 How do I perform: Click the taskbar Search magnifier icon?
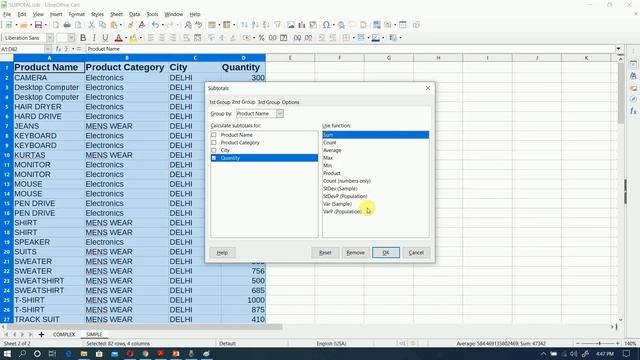click(x=22, y=353)
